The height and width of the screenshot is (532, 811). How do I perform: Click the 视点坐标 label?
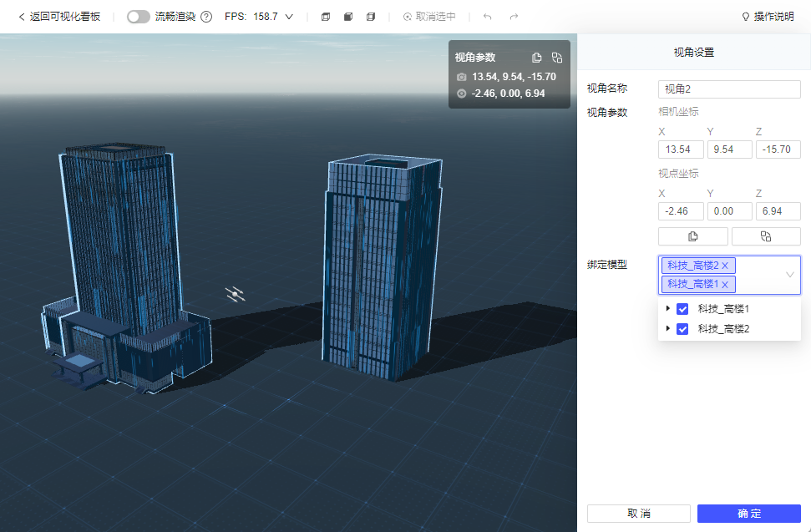pyautogui.click(x=678, y=174)
